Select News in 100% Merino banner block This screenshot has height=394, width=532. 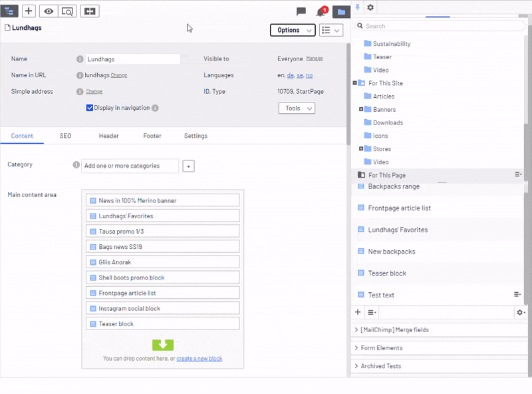click(x=162, y=200)
